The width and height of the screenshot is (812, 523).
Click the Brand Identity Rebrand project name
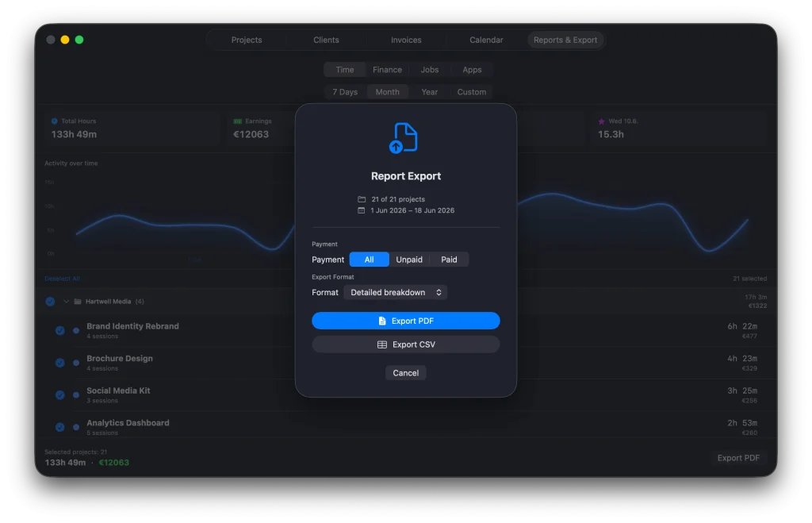coord(132,326)
